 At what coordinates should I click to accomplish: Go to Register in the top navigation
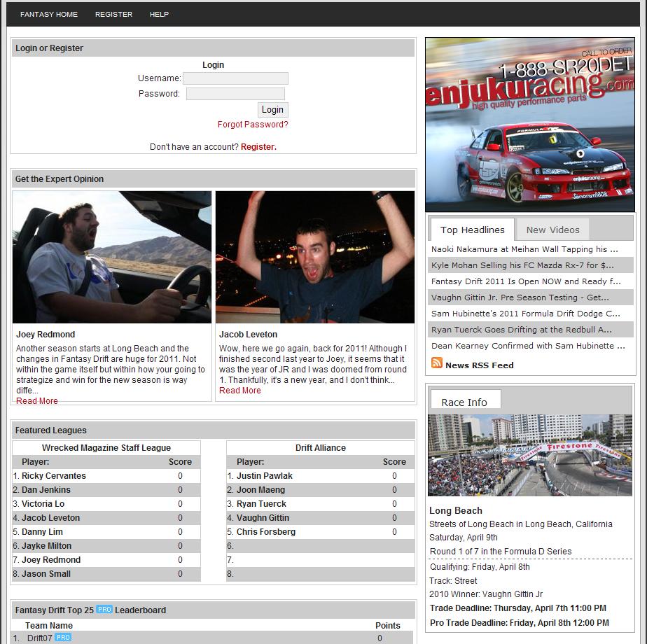[x=113, y=14]
